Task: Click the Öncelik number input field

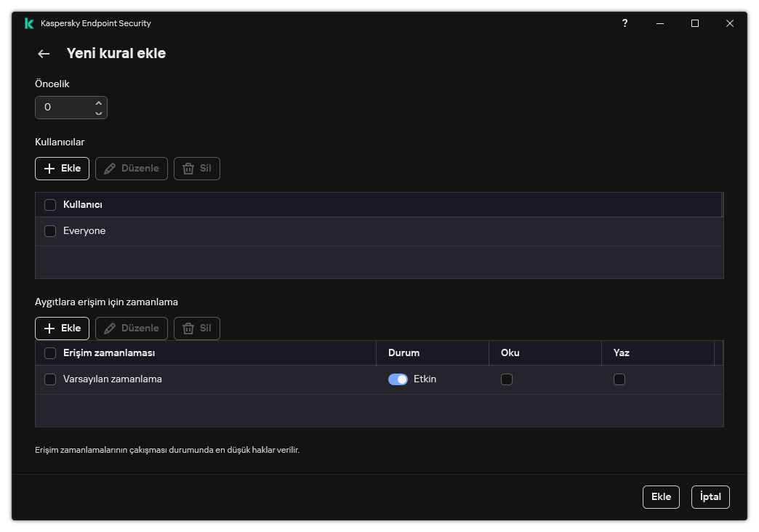Action: point(64,108)
